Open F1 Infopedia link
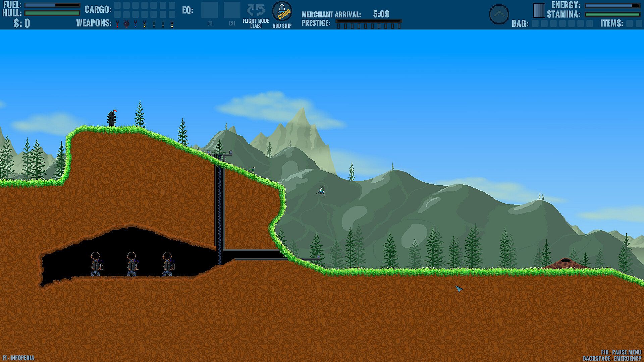Screen dimensions: 644x362 [x=18, y=358]
